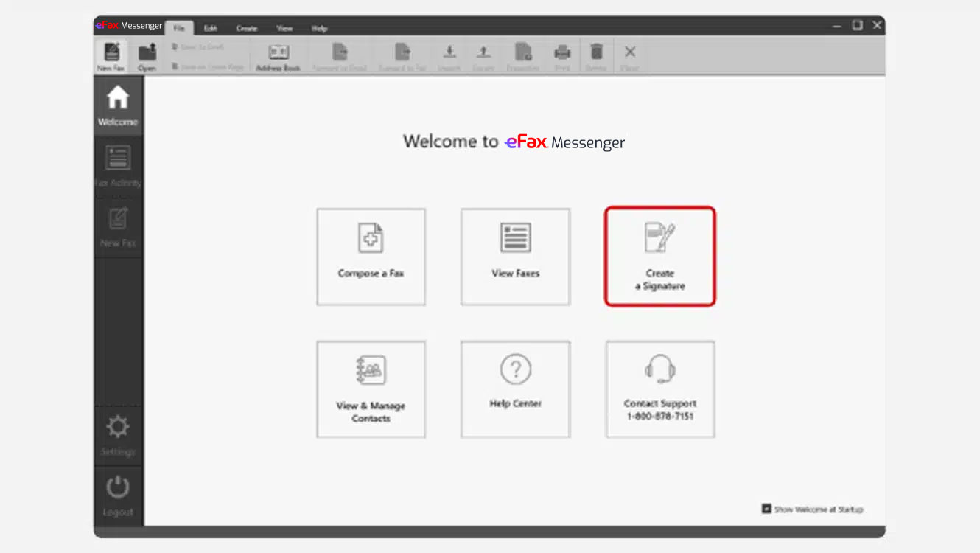
Task: Click the Import toolbar icon
Action: pos(449,55)
